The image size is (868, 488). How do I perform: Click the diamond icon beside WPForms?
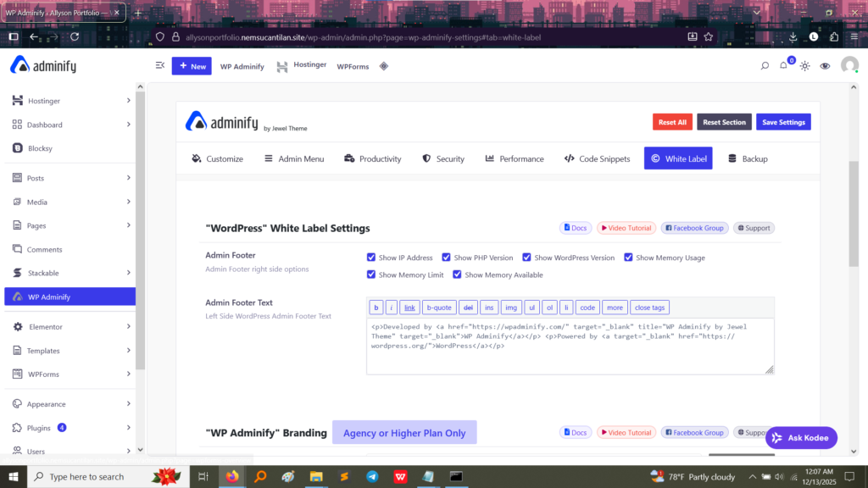[x=383, y=66]
